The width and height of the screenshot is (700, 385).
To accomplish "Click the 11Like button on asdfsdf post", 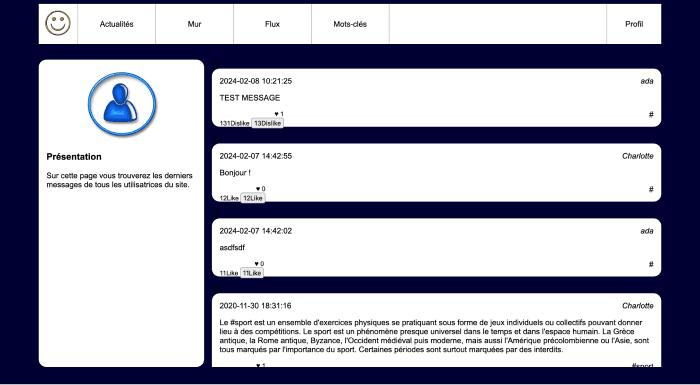I will (x=252, y=273).
